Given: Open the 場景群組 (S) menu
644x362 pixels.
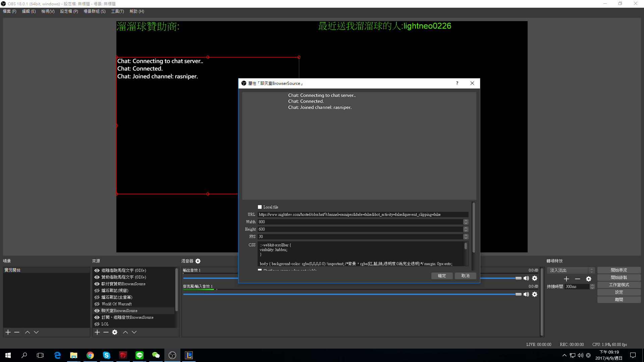Looking at the screenshot, I should click(95, 11).
